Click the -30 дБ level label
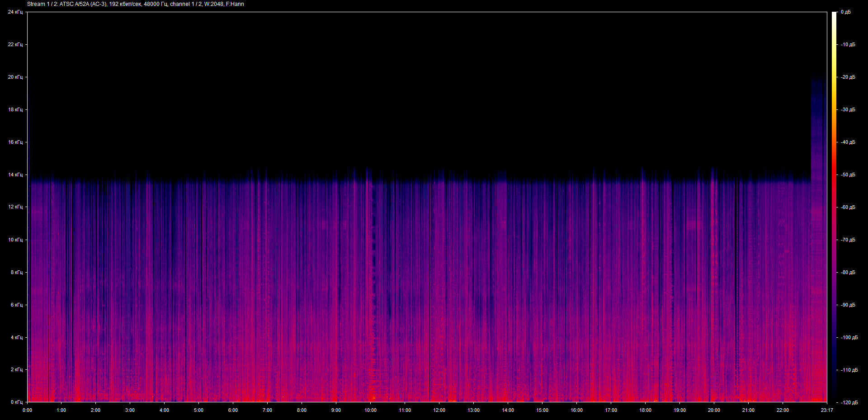The width and height of the screenshot is (868, 420). pyautogui.click(x=848, y=110)
